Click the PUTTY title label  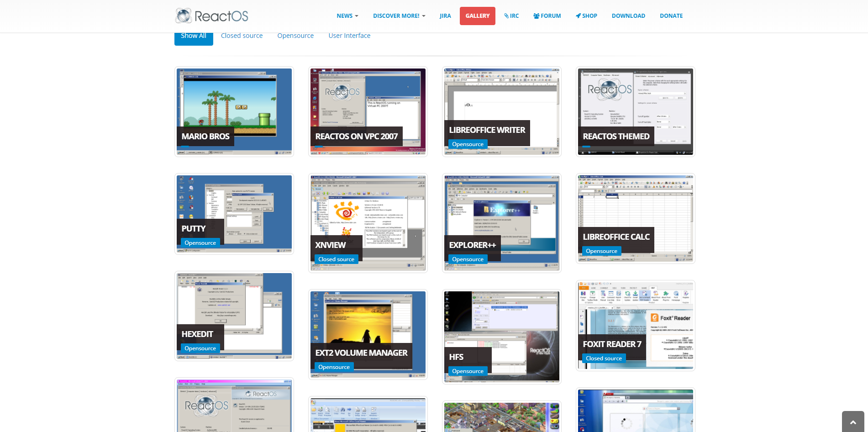[194, 229]
